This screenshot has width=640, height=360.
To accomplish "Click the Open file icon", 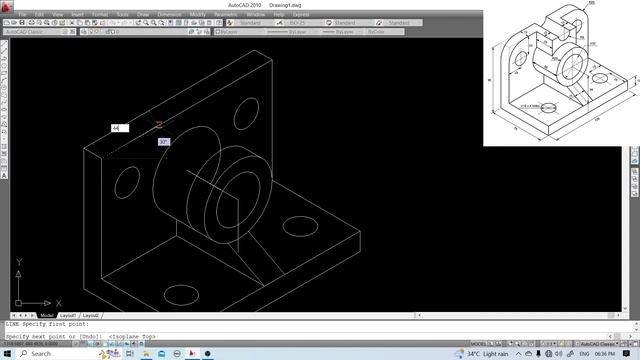I will tap(14, 23).
